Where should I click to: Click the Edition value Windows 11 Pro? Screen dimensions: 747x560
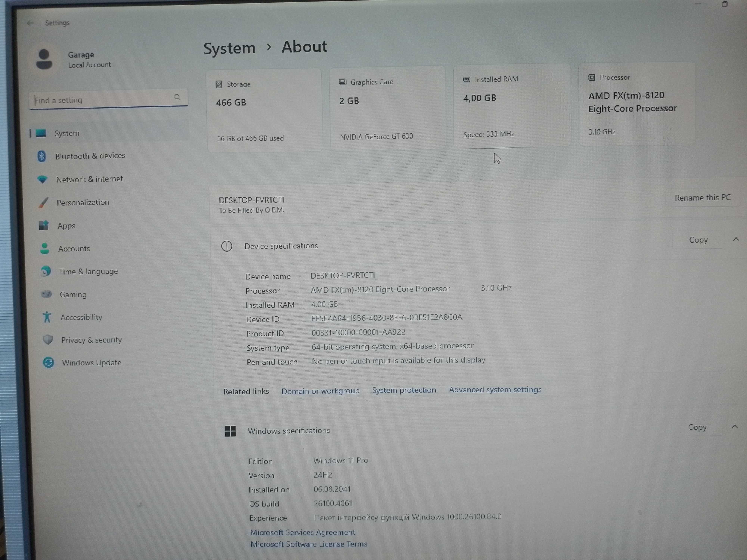click(341, 461)
